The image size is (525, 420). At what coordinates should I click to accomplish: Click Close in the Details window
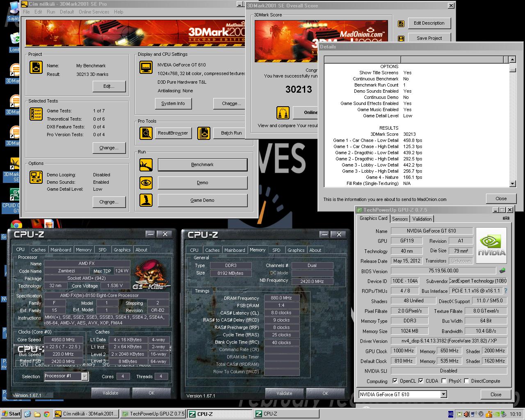tap(501, 199)
